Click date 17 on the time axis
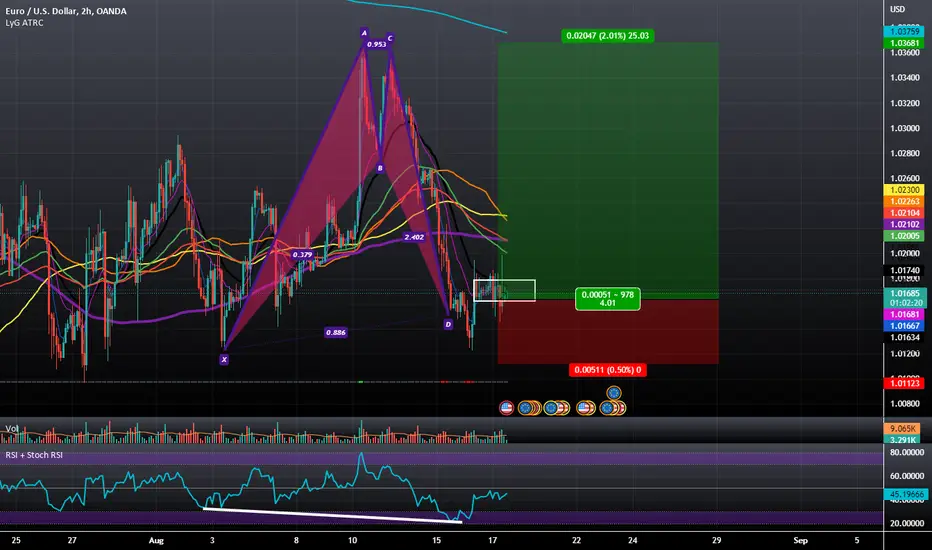Viewport: 932px width, 550px height. [x=492, y=540]
